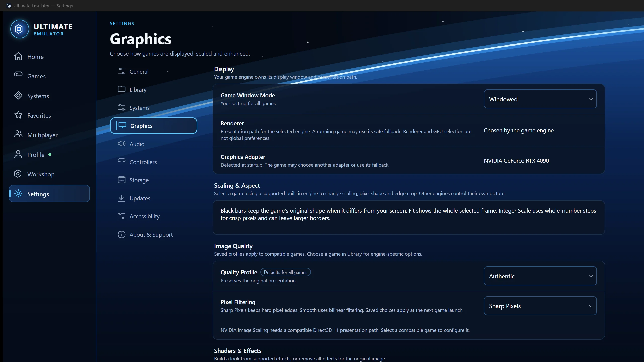
Task: Open Favorites via the star icon
Action: [18, 115]
